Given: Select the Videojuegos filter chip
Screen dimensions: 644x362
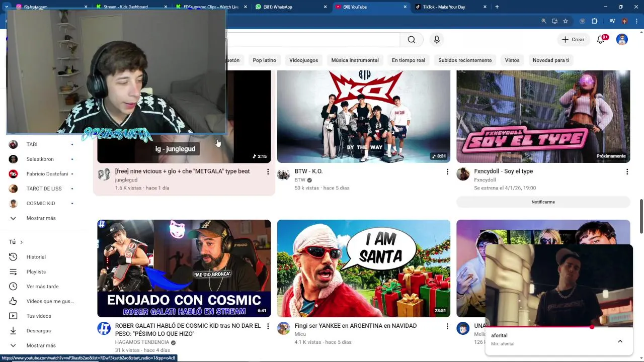Looking at the screenshot, I should point(303,60).
